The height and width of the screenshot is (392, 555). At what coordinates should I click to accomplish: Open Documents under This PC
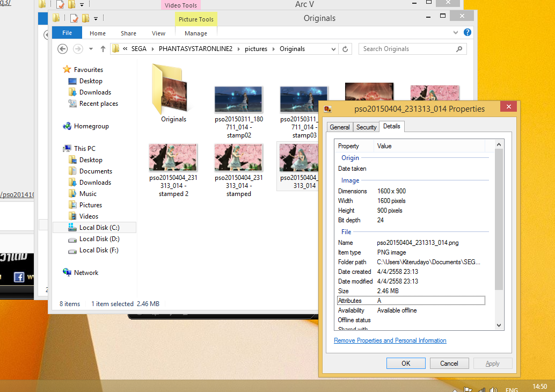[96, 171]
